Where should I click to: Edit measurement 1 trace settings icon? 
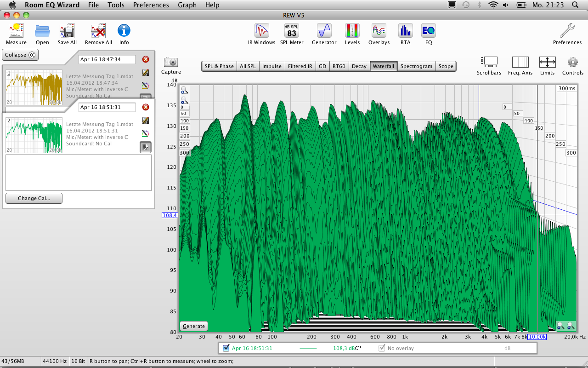[146, 73]
